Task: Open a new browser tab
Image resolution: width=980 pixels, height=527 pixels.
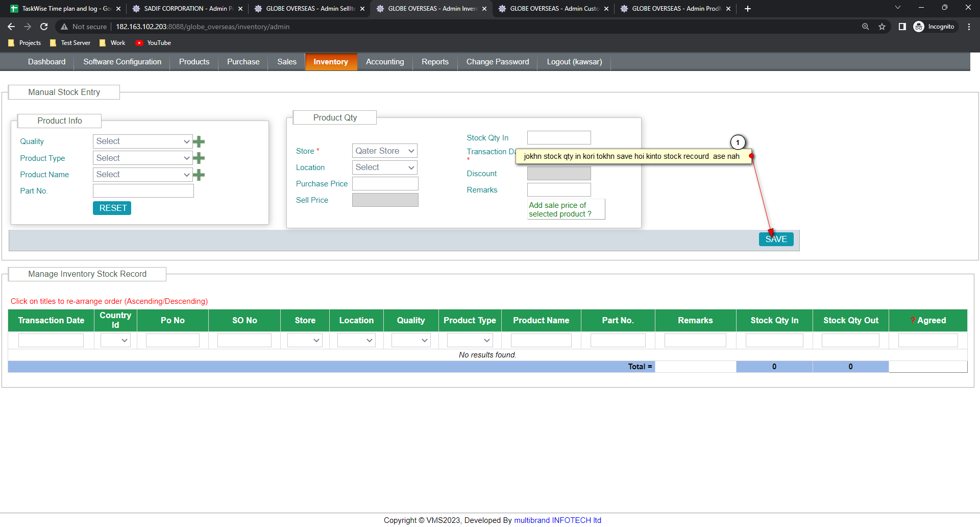Action: tap(748, 9)
